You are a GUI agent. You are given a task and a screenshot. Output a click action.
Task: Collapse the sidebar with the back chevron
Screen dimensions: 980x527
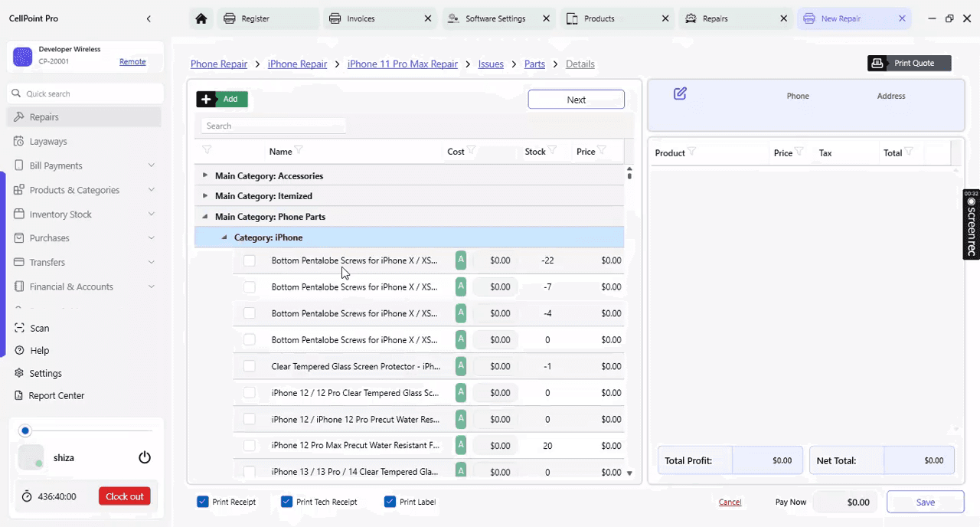pos(149,18)
